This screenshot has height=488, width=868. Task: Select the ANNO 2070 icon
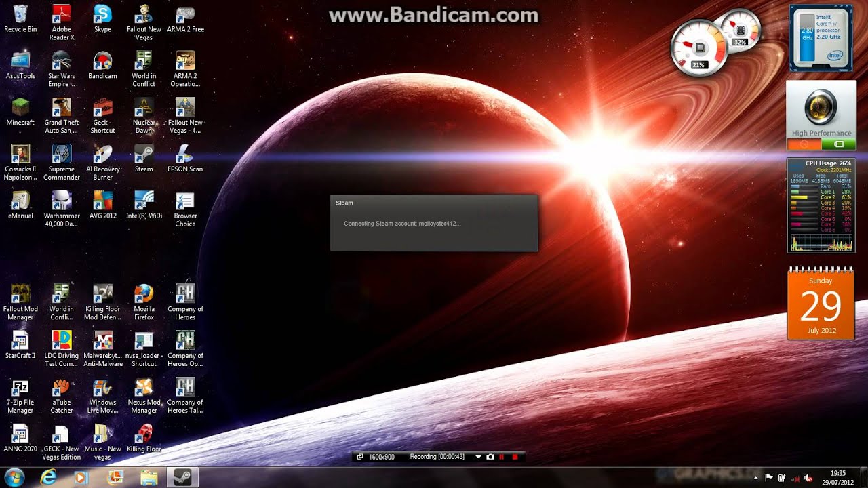click(20, 439)
